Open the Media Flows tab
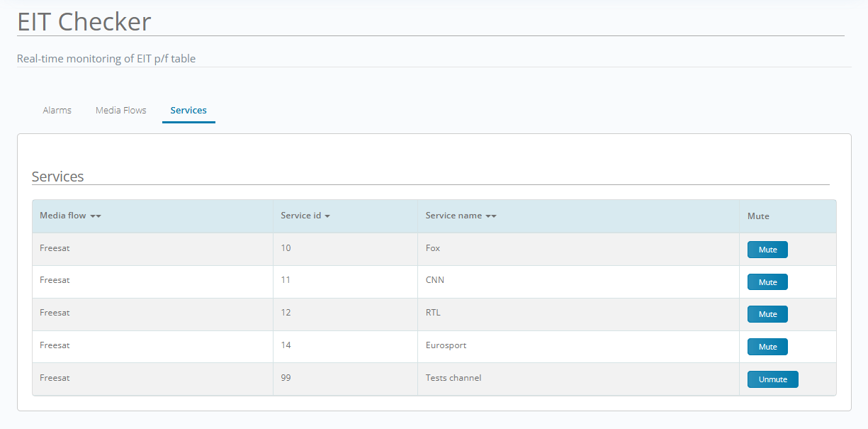Screen dimensions: 868x429 [121, 111]
